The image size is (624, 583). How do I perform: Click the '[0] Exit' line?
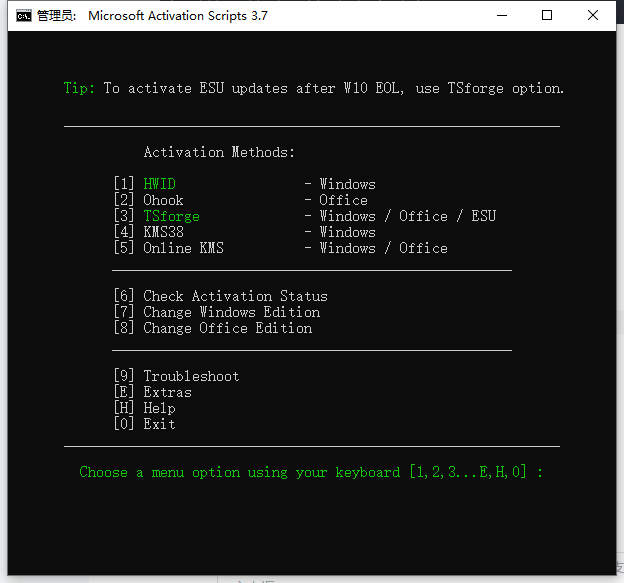144,424
